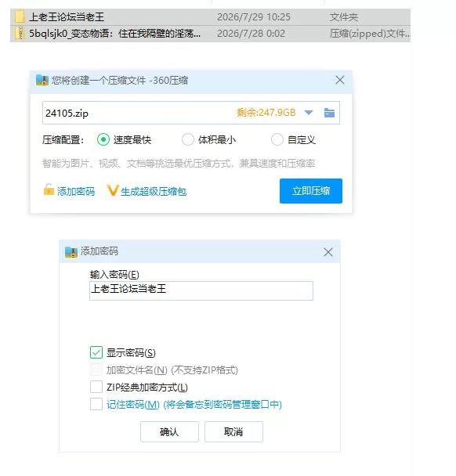Screen dimensions: 456x476
Task: Select the 自定义 radio option
Action: (277, 139)
